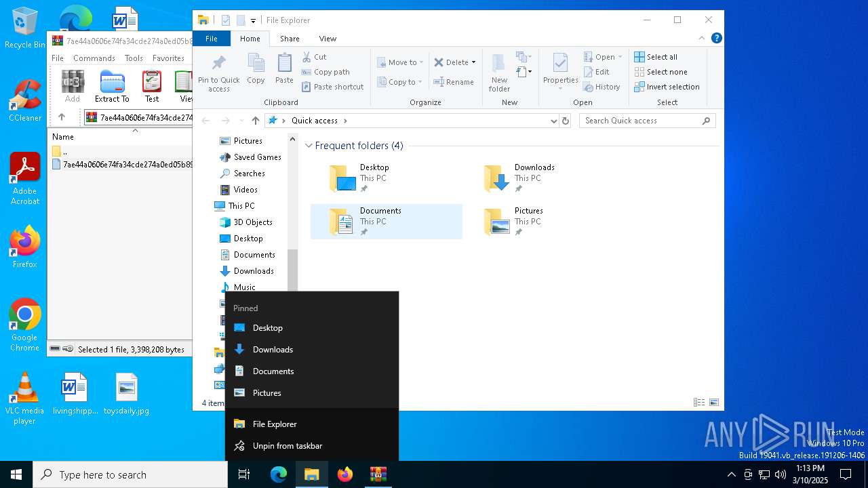Open notification center icon

pyautogui.click(x=846, y=474)
